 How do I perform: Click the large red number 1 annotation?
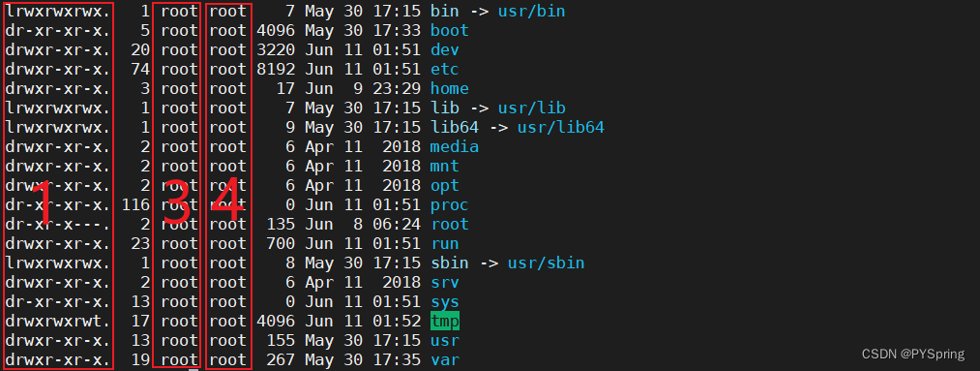[44, 201]
